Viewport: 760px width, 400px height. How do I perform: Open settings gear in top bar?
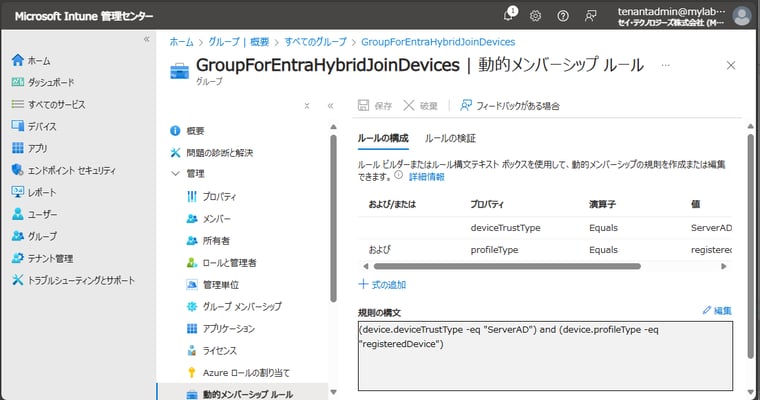point(535,16)
